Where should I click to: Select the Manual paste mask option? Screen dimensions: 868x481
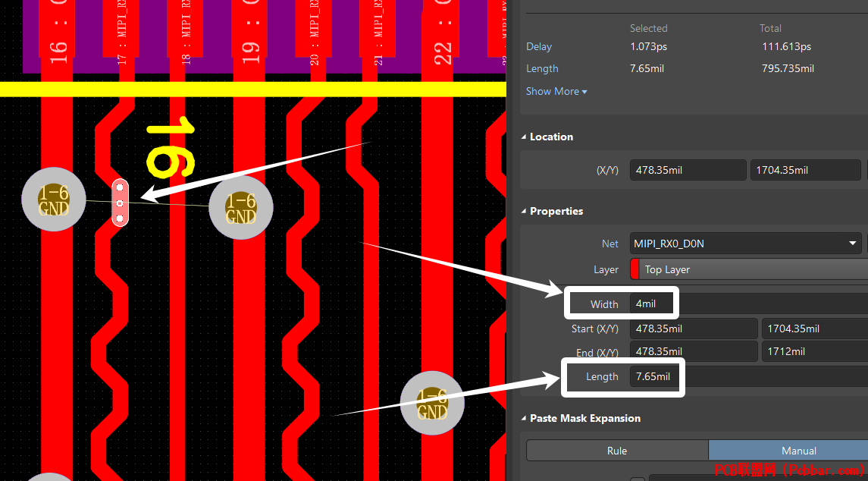pos(788,451)
